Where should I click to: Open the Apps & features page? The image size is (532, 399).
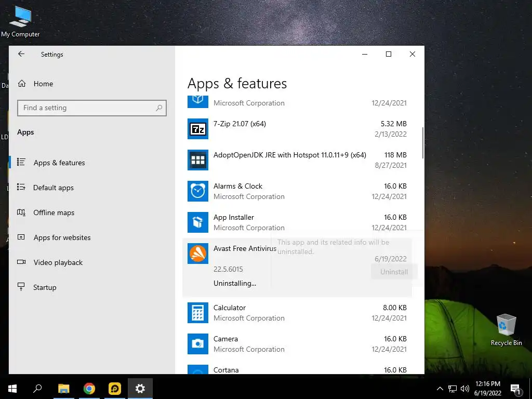coord(59,163)
